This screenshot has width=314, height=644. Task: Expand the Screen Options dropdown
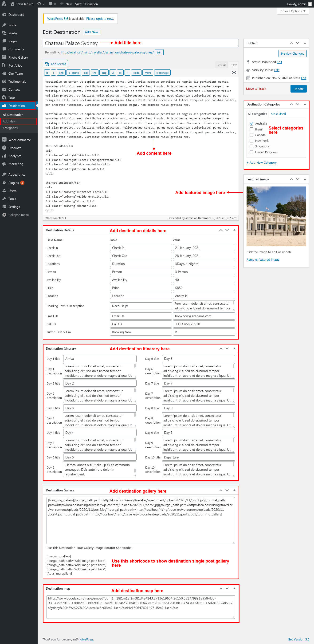click(x=293, y=11)
